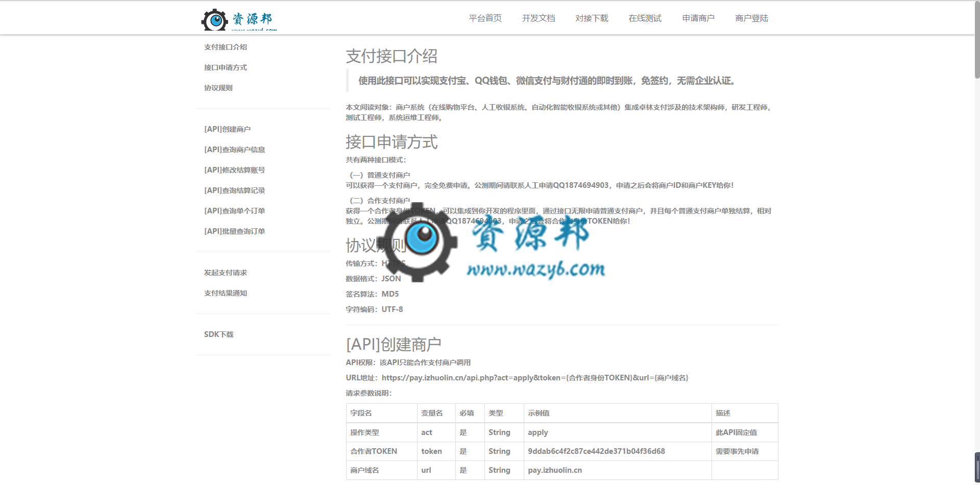Click the variable name cell act
980x485 pixels.
click(x=436, y=432)
